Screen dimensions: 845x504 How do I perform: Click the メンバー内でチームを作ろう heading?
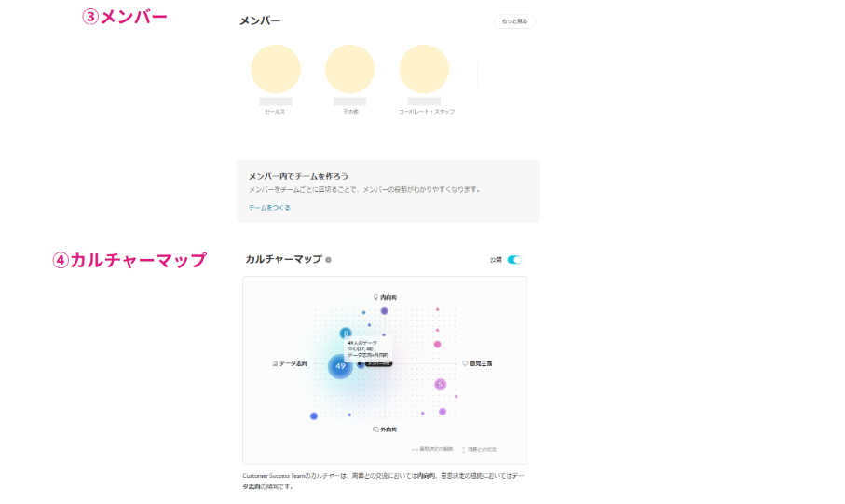(298, 175)
